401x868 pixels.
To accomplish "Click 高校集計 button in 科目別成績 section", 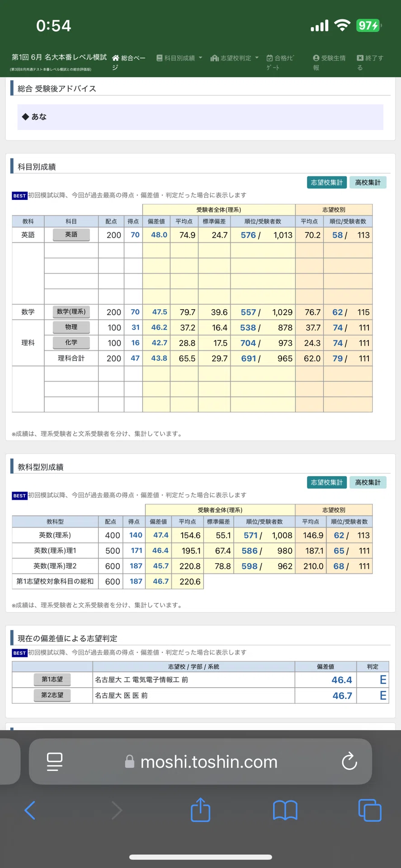I will pyautogui.click(x=368, y=183).
